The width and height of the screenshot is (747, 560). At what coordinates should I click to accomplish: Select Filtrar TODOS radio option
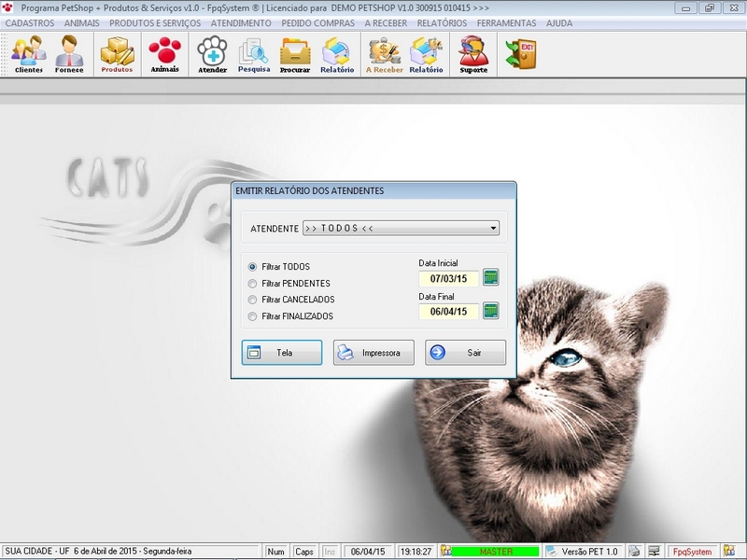click(x=278, y=267)
